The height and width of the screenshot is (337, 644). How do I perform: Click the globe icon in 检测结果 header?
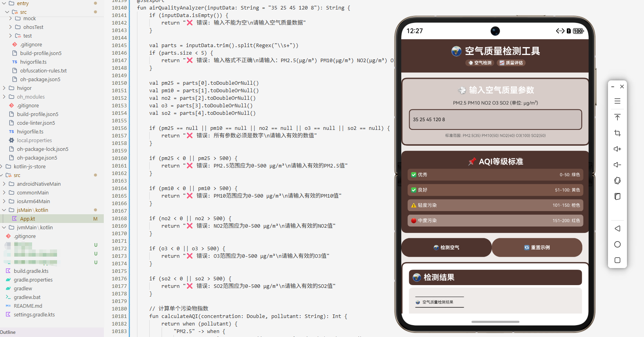pos(417,278)
